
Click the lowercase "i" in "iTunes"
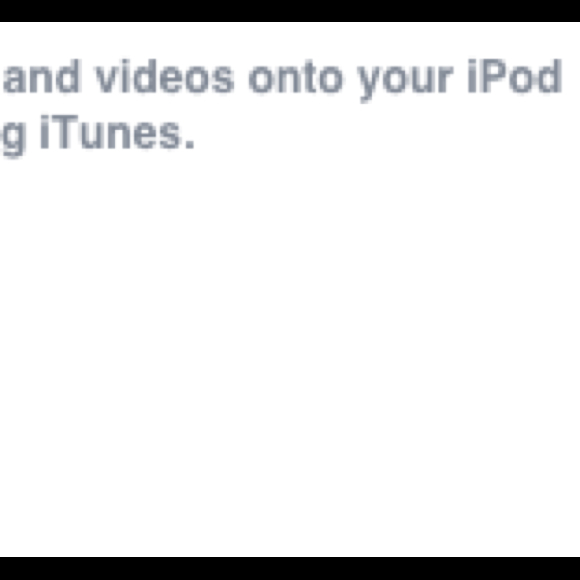click(x=44, y=132)
